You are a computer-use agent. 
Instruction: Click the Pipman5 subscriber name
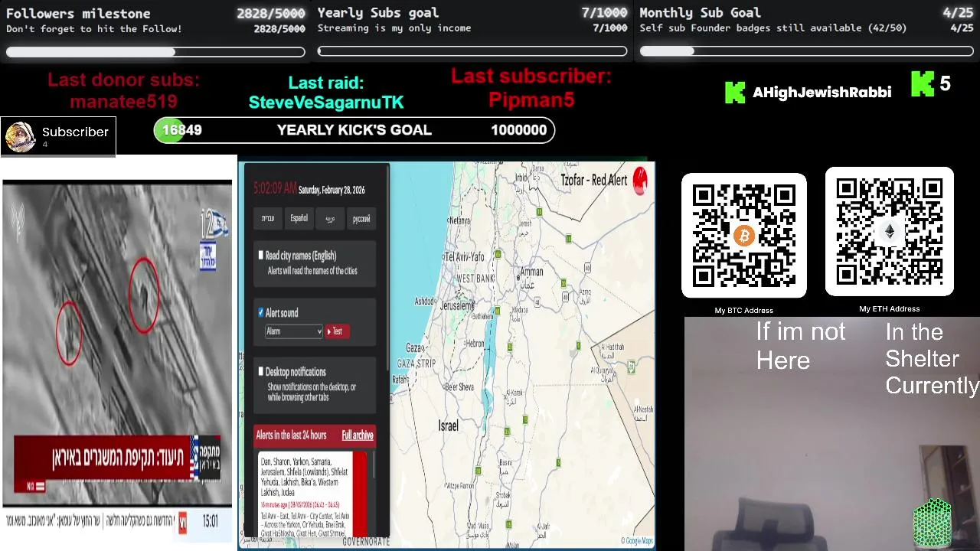[531, 99]
